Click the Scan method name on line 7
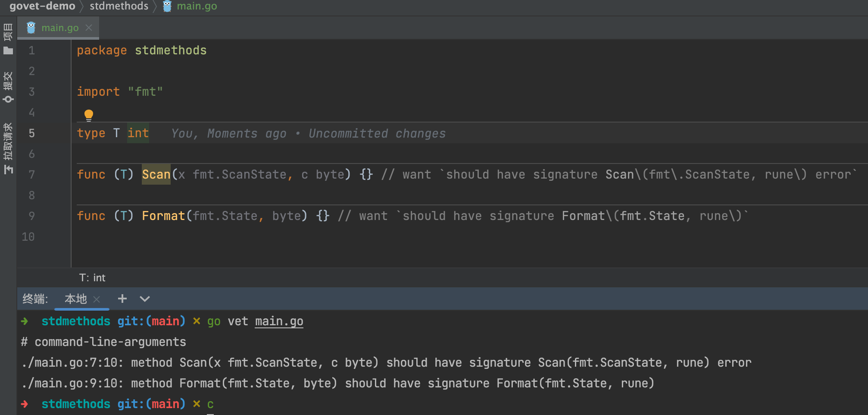Screen dimensions: 868x415 pos(156,174)
